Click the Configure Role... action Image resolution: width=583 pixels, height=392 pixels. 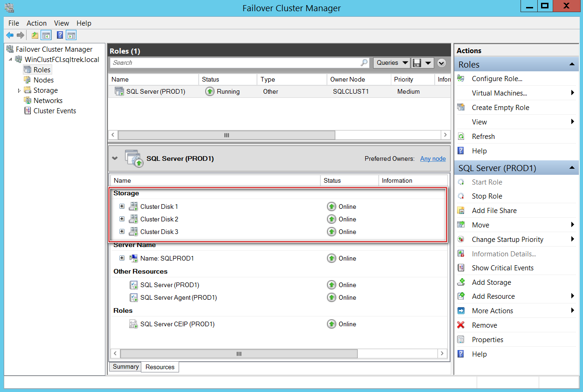[x=497, y=79]
